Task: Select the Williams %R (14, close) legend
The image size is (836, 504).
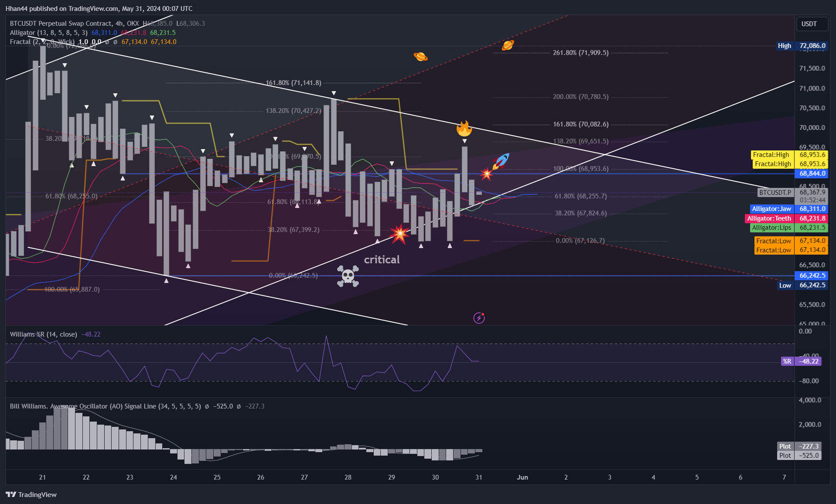Action: point(43,334)
